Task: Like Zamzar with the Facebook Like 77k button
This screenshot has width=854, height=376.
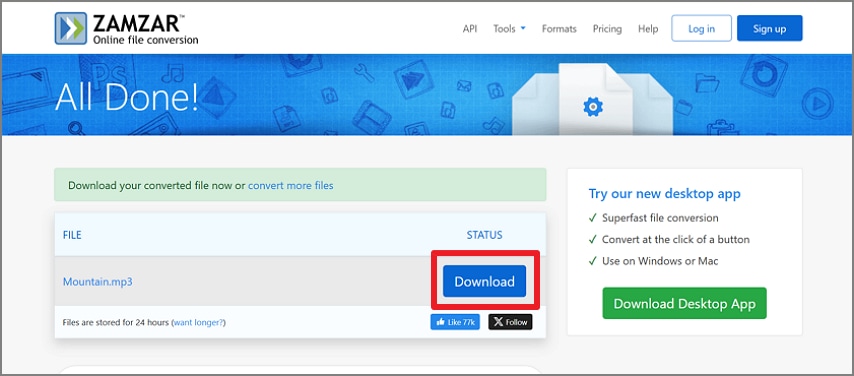Action: coord(455,322)
